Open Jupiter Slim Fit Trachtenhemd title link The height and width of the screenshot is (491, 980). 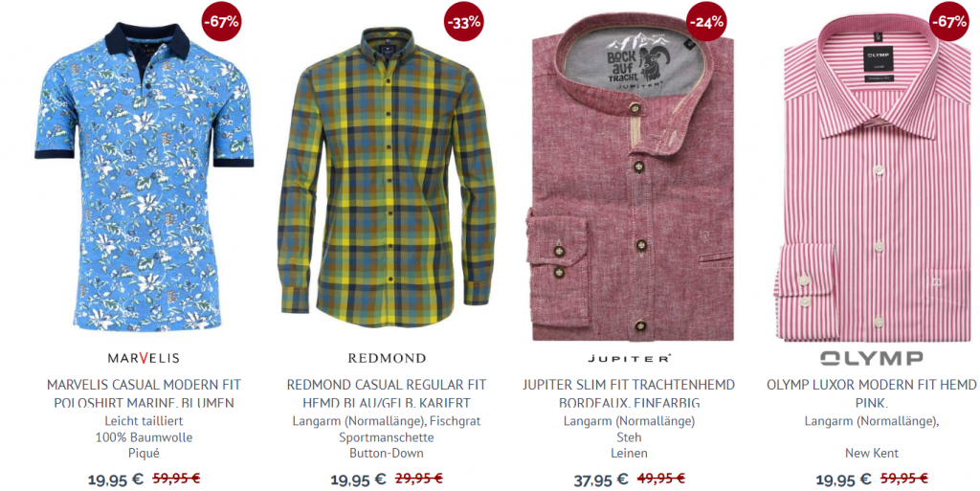629,393
